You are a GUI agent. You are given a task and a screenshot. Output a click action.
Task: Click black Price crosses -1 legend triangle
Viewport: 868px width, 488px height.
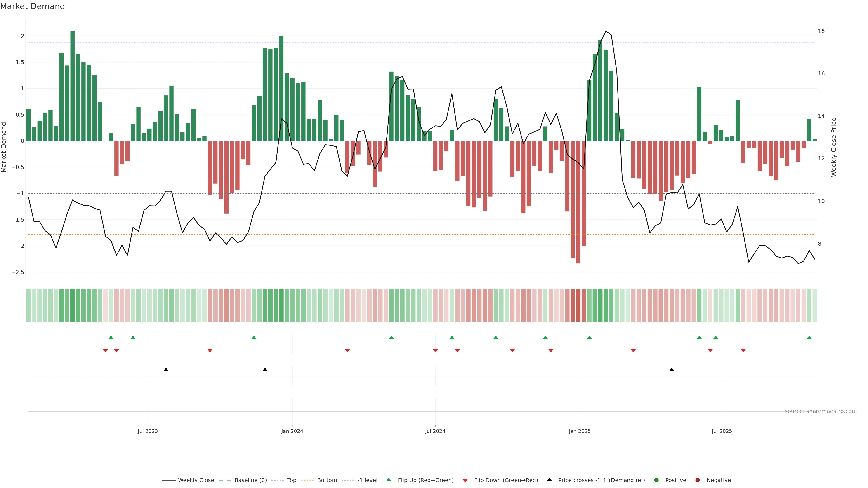(550, 480)
